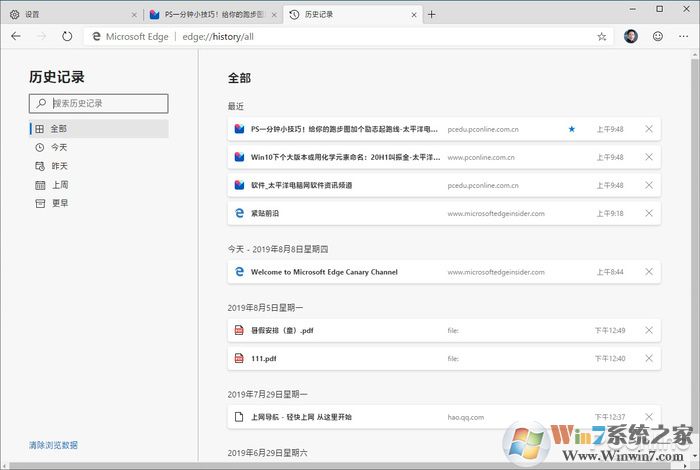Show 今天 history
The image size is (700, 470).
99,147
